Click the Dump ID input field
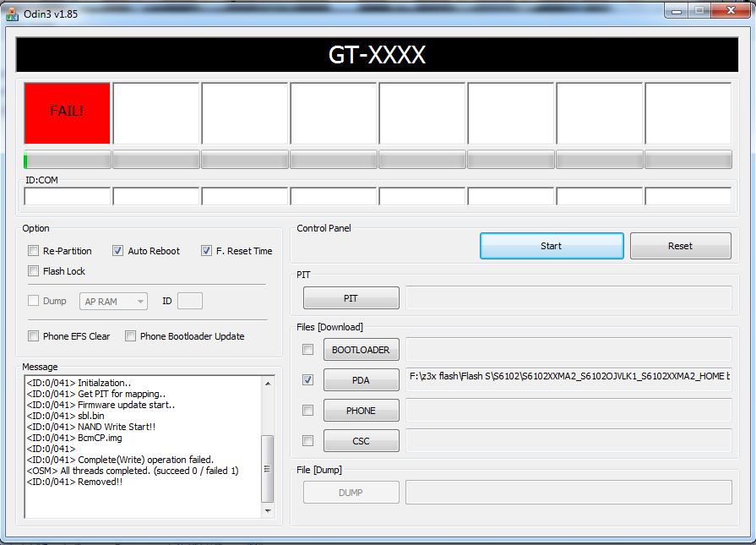This screenshot has height=545, width=756. 190,301
